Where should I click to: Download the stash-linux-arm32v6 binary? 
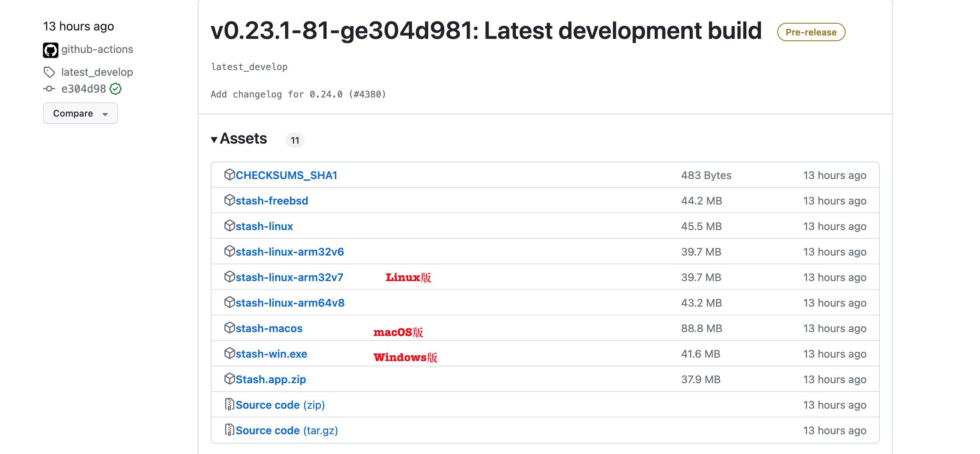pyautogui.click(x=290, y=252)
